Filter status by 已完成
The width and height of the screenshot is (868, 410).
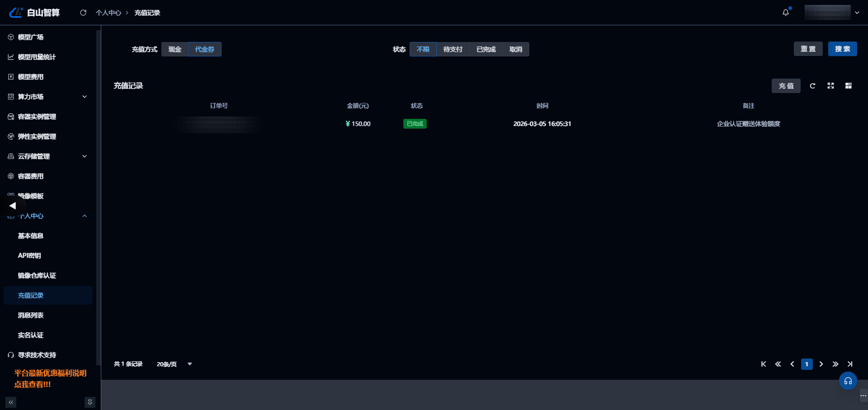(x=486, y=49)
